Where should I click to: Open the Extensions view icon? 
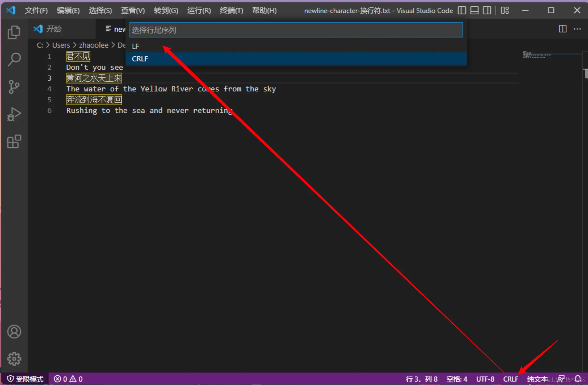coord(14,141)
